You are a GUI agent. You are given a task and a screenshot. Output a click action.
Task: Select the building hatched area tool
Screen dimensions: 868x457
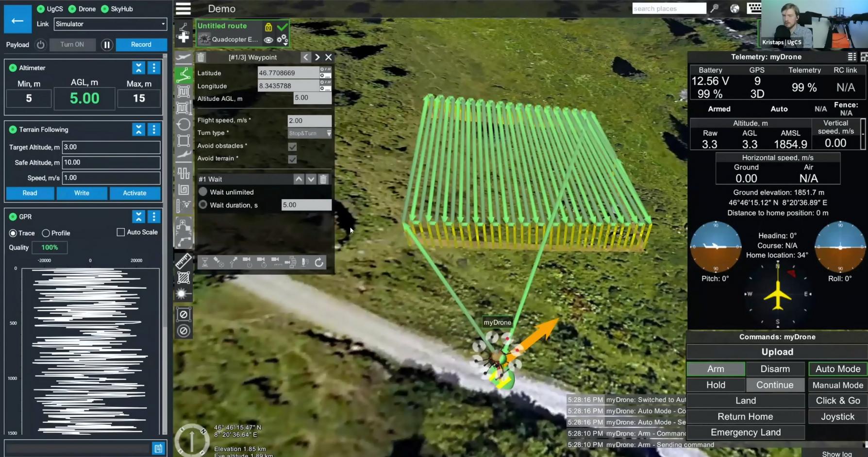click(184, 278)
